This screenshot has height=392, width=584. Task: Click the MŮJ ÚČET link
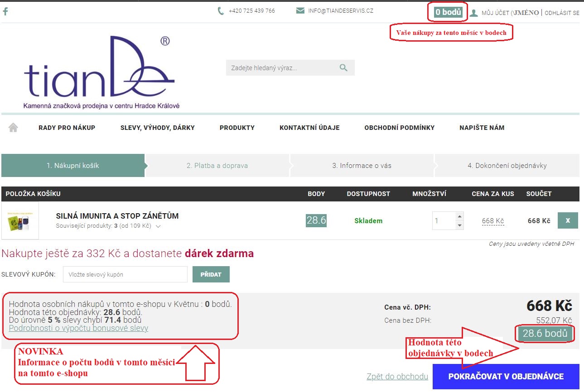pyautogui.click(x=495, y=13)
